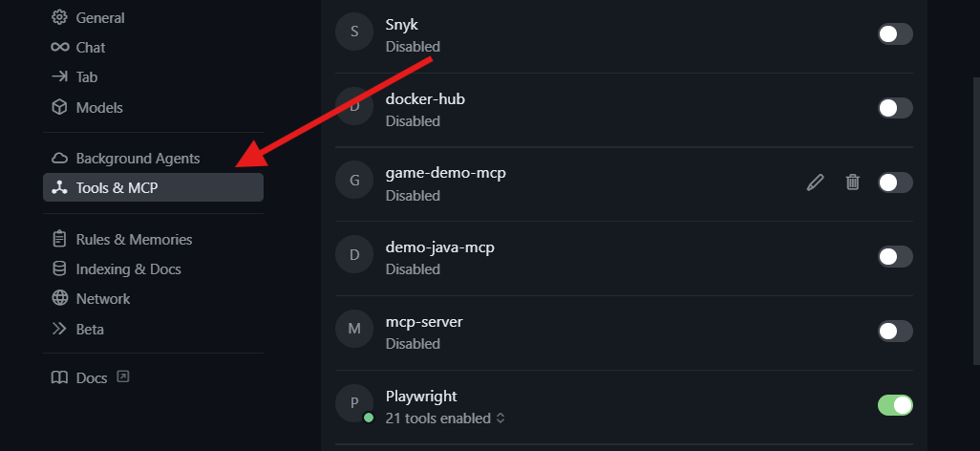Click the Models cube icon
Viewport: 980px width, 451px height.
(59, 107)
